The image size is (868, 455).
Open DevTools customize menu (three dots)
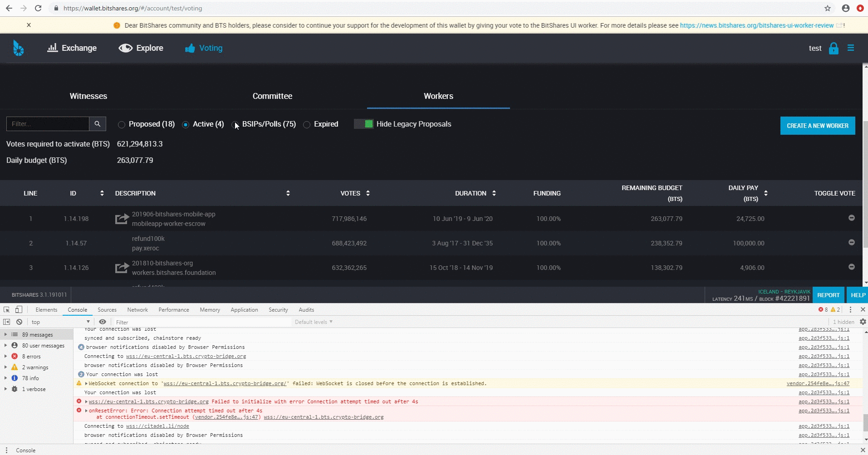tap(850, 309)
